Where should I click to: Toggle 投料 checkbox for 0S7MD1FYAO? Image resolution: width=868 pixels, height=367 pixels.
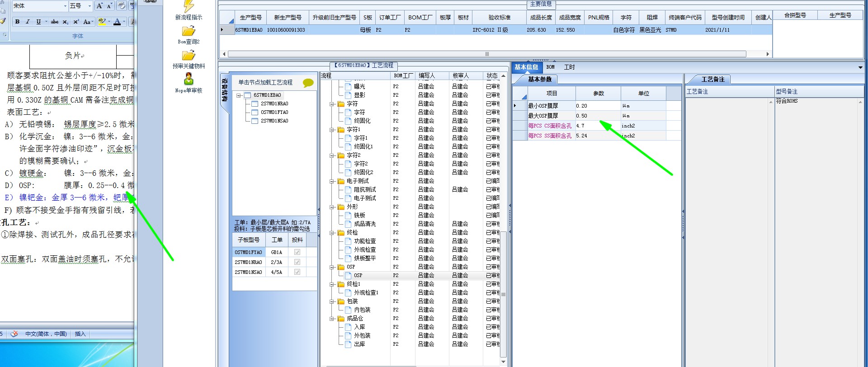297,252
